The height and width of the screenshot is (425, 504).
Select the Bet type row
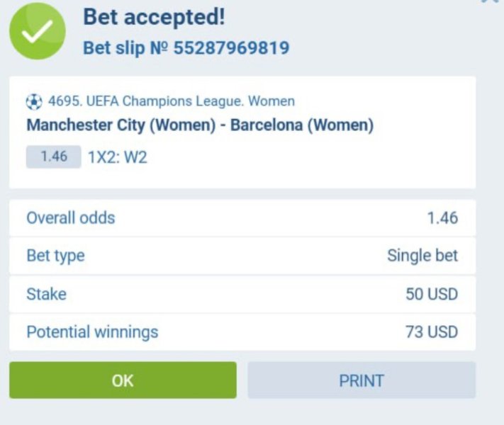click(x=242, y=256)
